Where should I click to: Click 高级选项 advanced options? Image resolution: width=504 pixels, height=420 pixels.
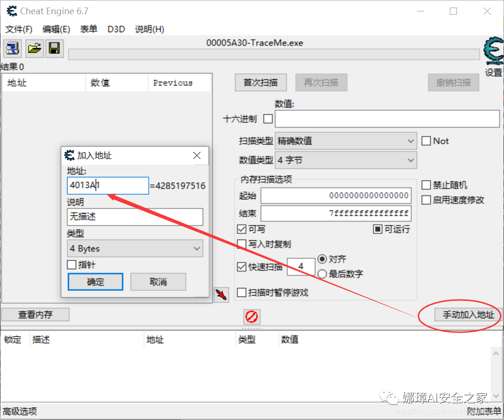20,411
